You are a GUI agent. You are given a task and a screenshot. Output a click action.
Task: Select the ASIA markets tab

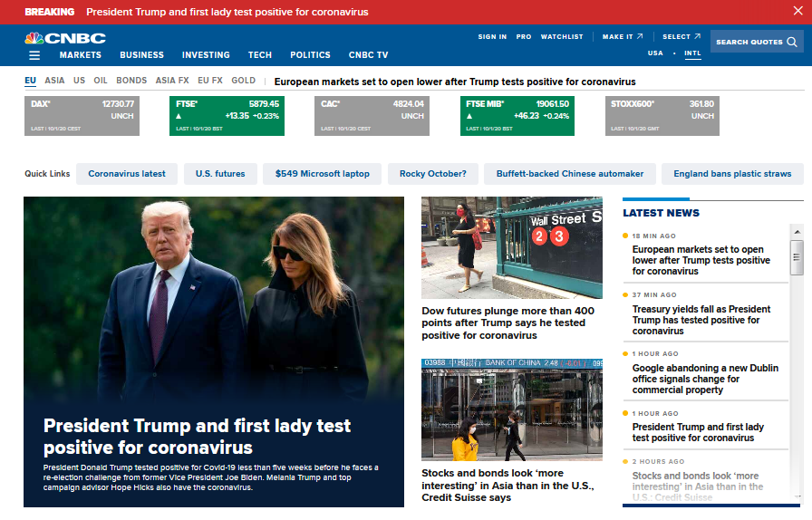tap(54, 81)
